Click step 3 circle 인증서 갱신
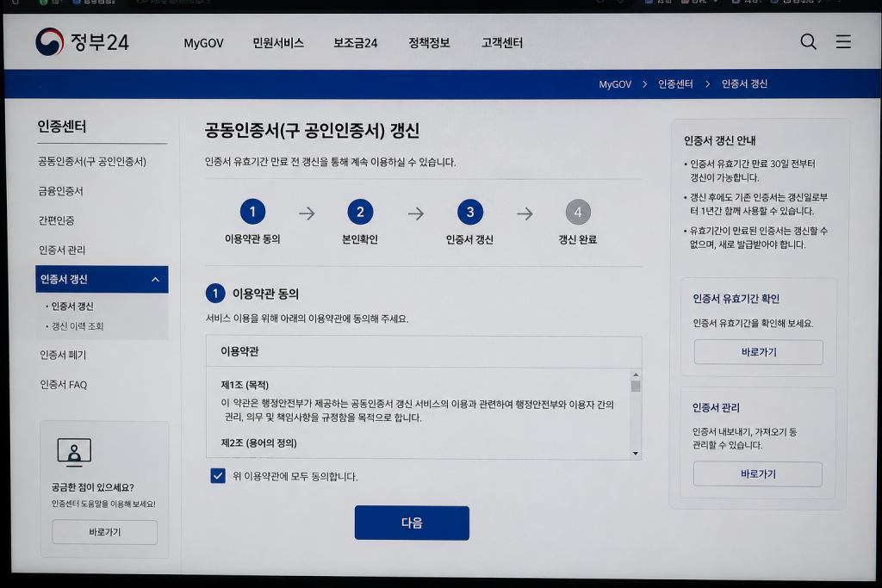Image resolution: width=882 pixels, height=588 pixels. 470,213
